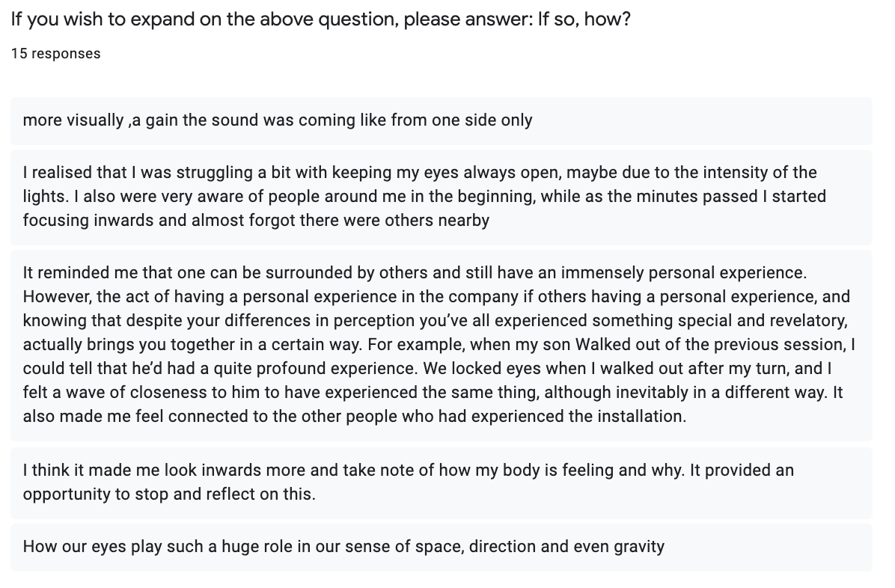This screenshot has width=895, height=588.
Task: Select the response starting "more visually"
Action: click(278, 120)
